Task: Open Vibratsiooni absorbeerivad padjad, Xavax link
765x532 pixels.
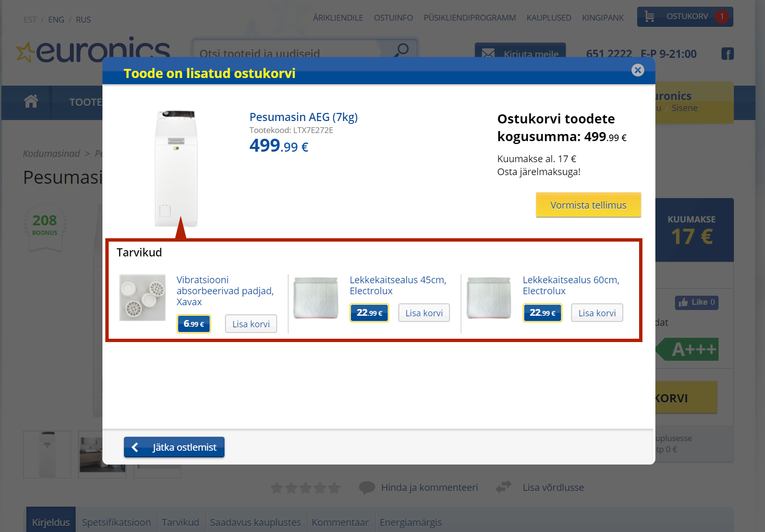Action: tap(225, 291)
